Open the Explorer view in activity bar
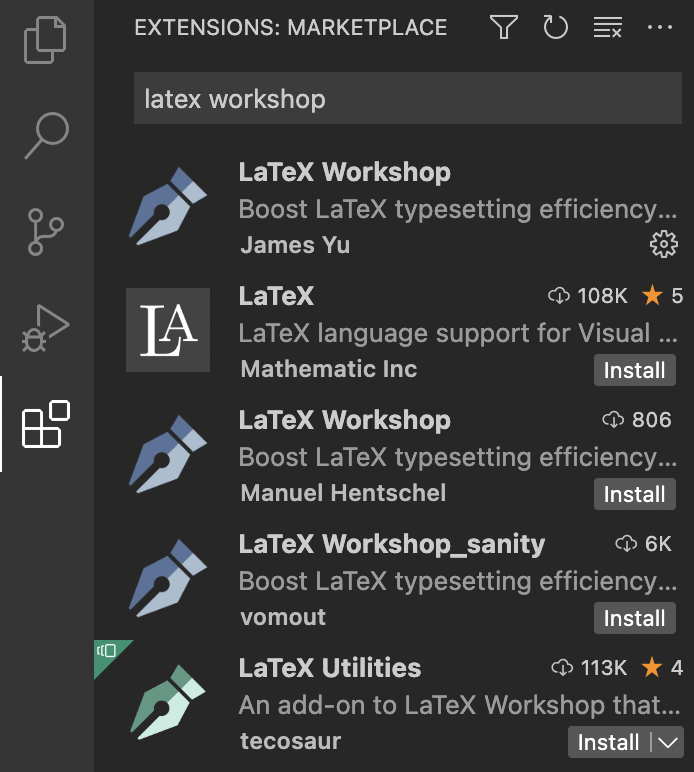 click(45, 40)
